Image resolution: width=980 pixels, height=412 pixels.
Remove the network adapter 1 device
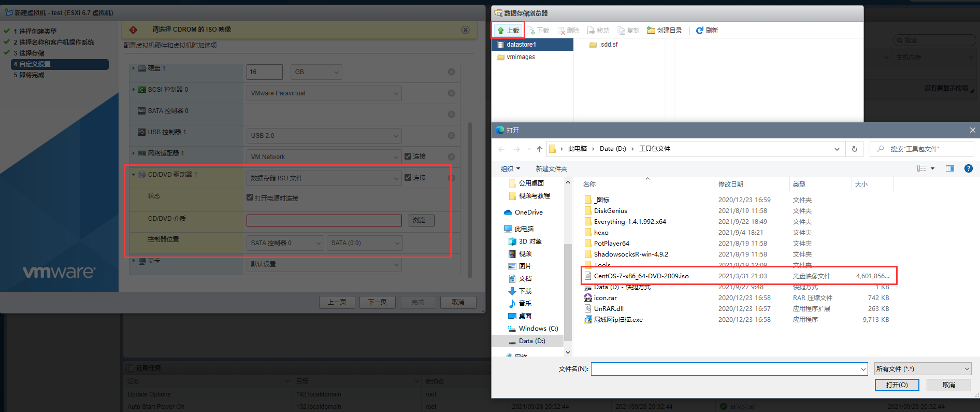[451, 157]
